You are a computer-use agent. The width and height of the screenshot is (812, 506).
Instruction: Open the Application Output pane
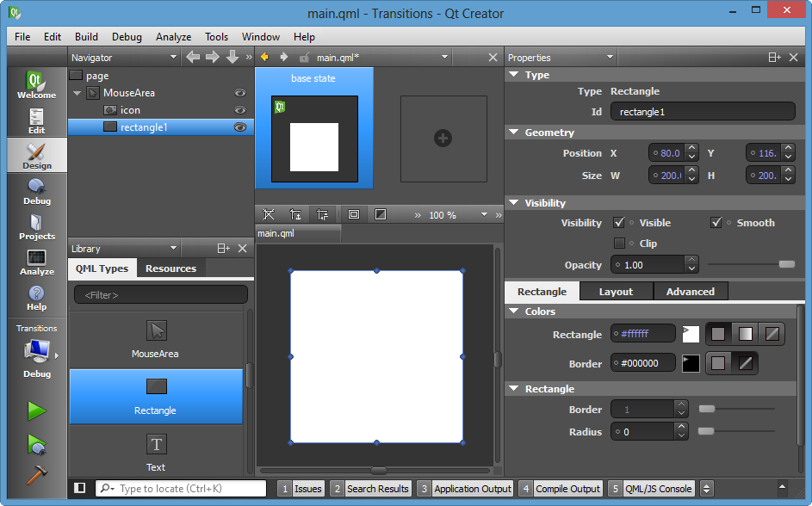465,489
